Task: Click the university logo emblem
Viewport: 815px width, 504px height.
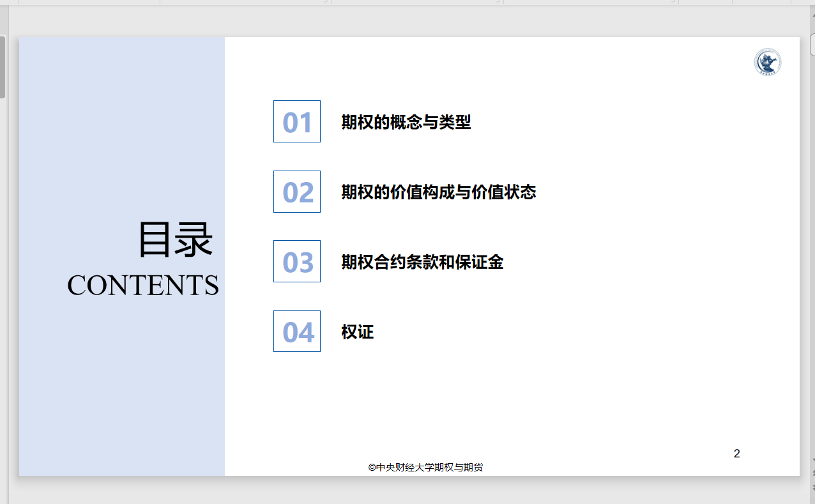Action: (x=767, y=63)
